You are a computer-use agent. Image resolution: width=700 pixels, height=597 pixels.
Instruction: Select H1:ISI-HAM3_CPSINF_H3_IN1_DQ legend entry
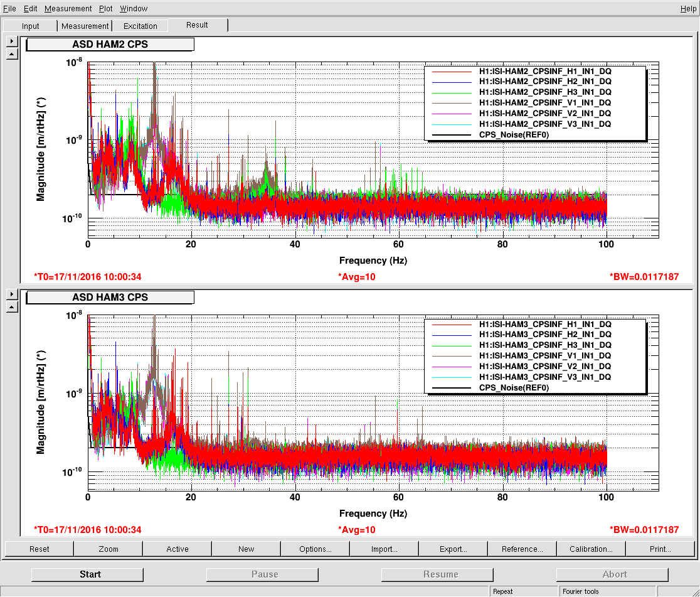(x=545, y=345)
